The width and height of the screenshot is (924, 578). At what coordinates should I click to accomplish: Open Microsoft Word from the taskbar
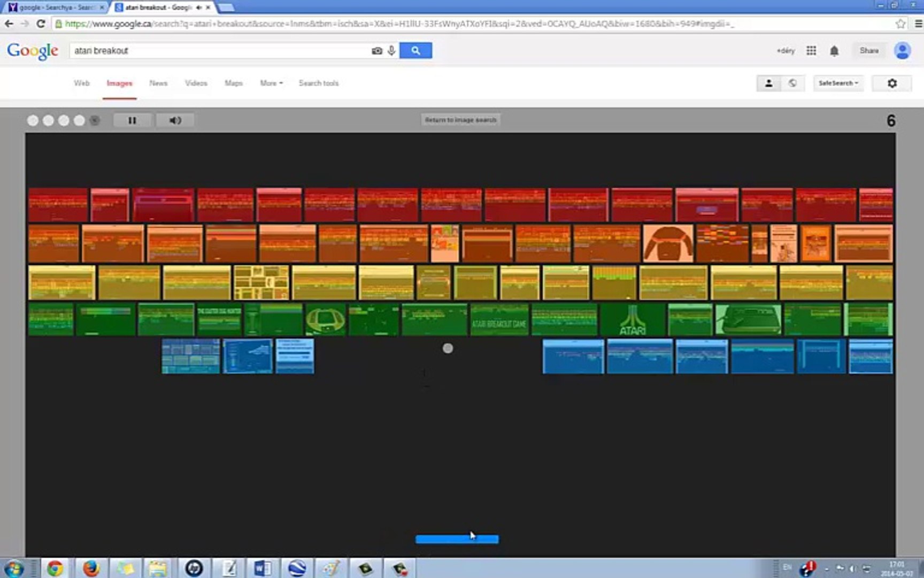(x=262, y=568)
